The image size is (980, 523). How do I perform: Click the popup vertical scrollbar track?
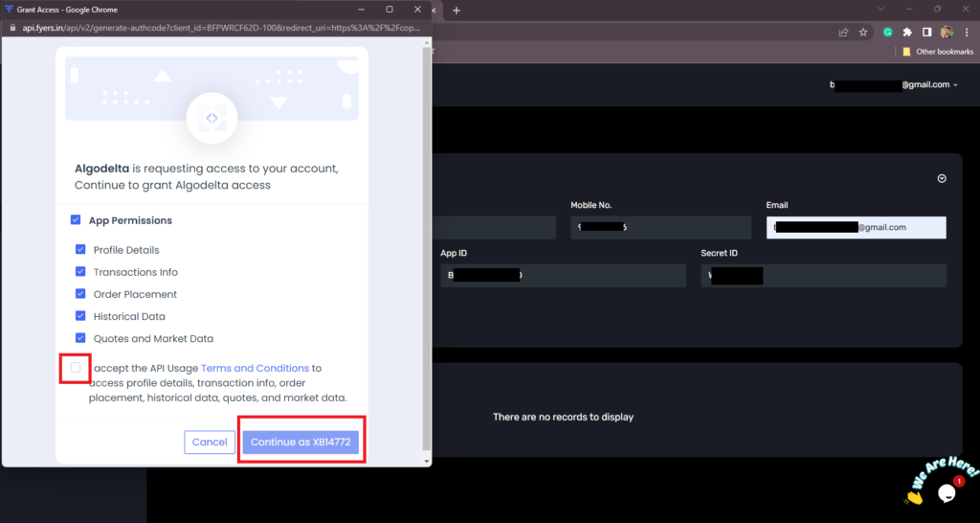click(x=427, y=250)
